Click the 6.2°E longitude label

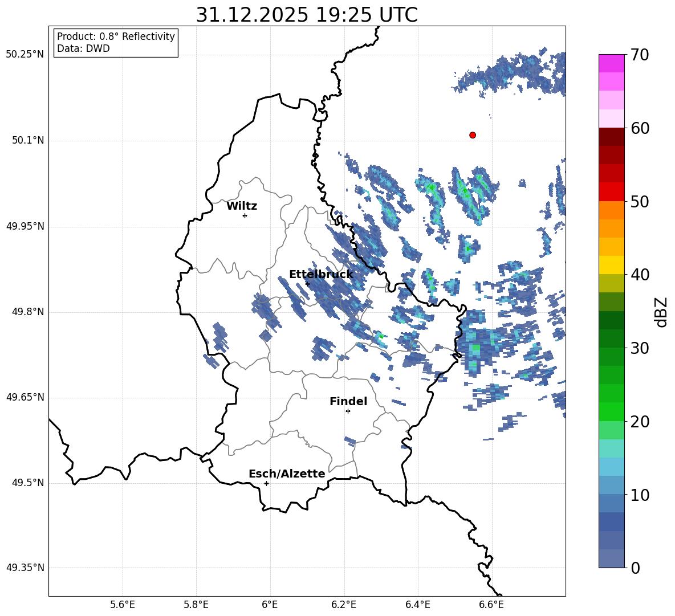coord(344,605)
